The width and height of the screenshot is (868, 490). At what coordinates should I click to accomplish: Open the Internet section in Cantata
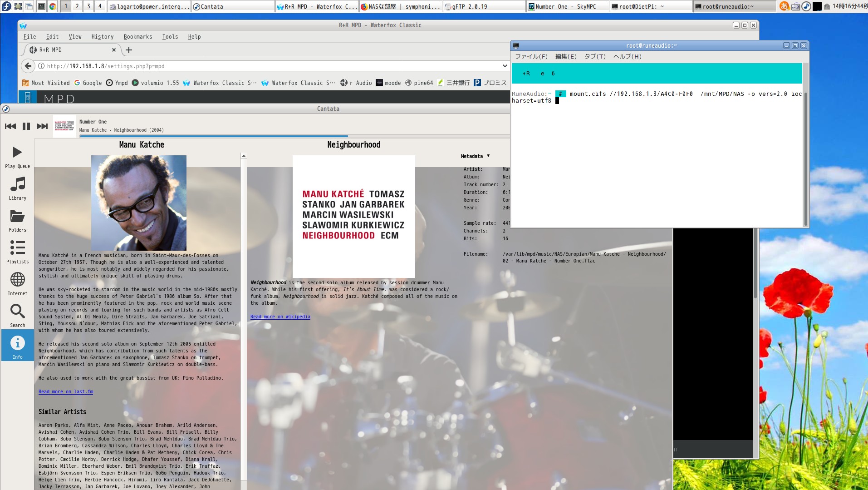coord(17,284)
